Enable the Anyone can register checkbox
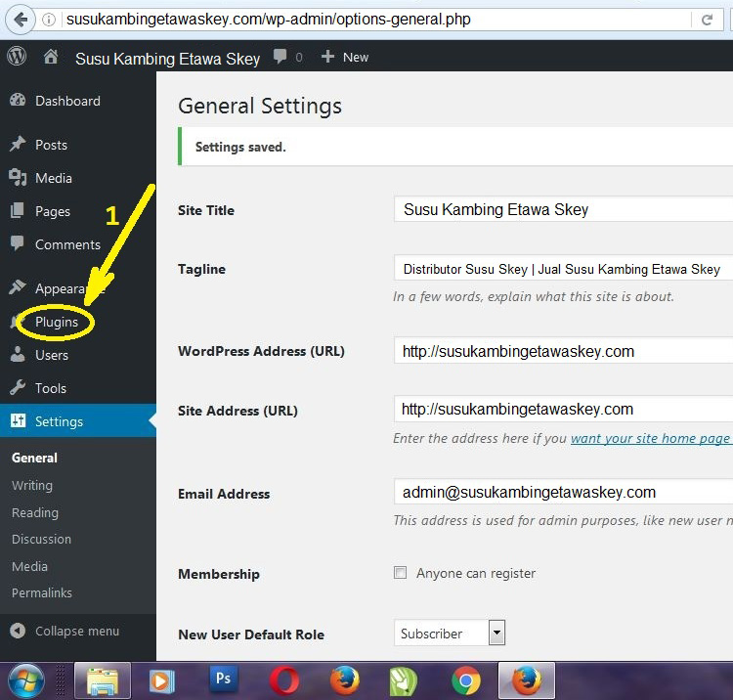Screen dimensions: 733x700 400,573
